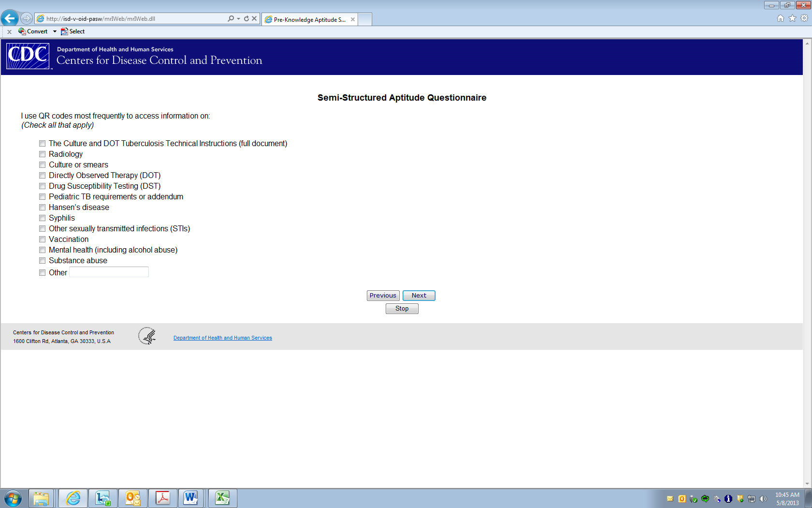Tick the Substance abuse checkbox
The image size is (812, 508).
pos(43,261)
